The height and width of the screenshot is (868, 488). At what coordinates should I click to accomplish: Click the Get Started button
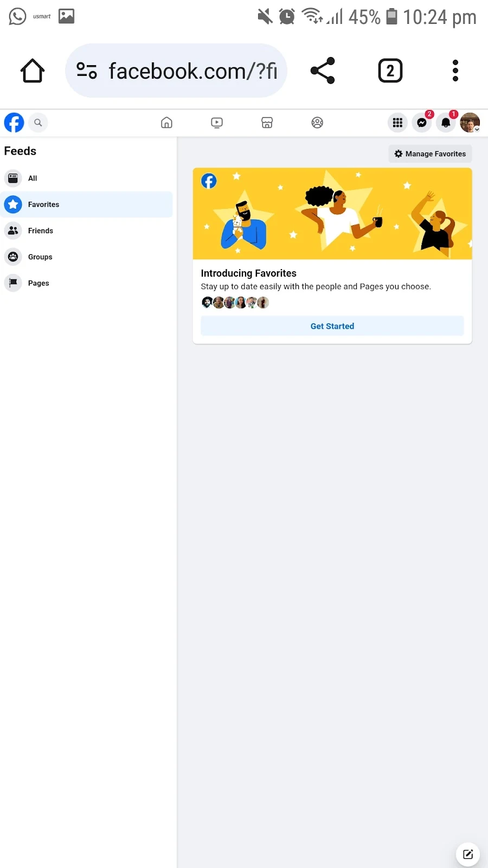click(x=332, y=326)
